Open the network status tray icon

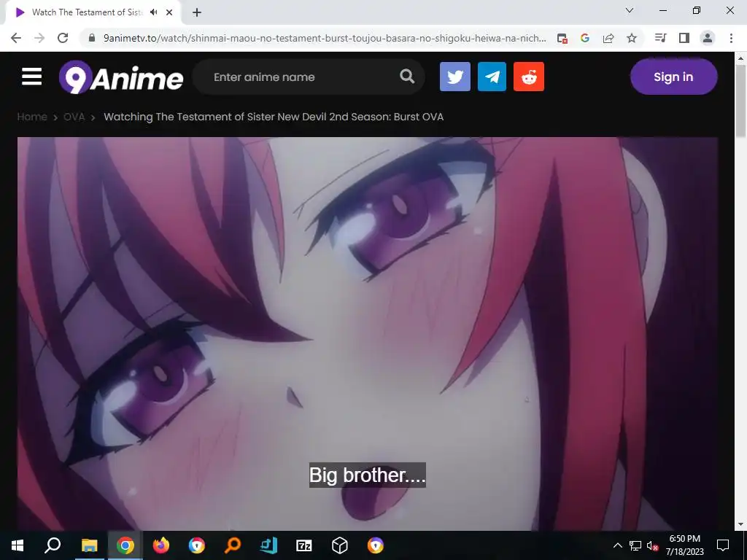(x=635, y=545)
